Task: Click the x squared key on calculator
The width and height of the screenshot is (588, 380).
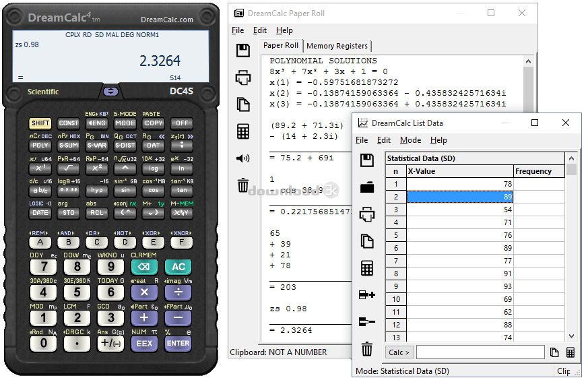Action: [97, 168]
